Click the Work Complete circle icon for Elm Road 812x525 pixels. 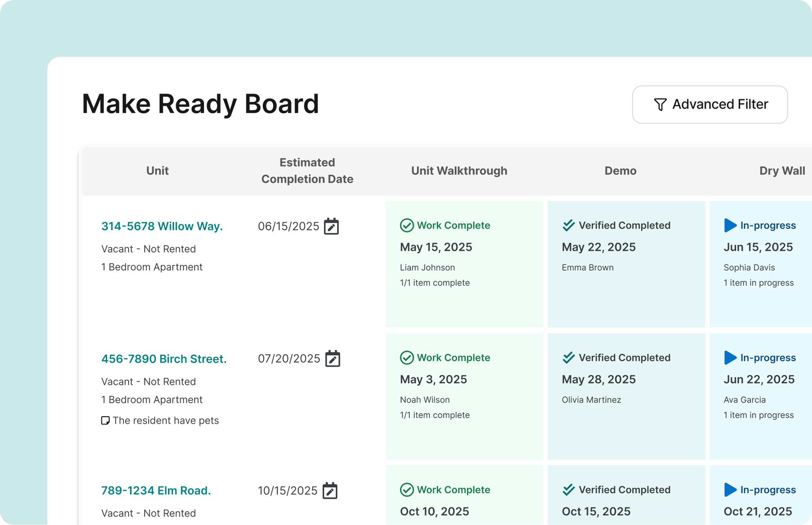(x=406, y=490)
